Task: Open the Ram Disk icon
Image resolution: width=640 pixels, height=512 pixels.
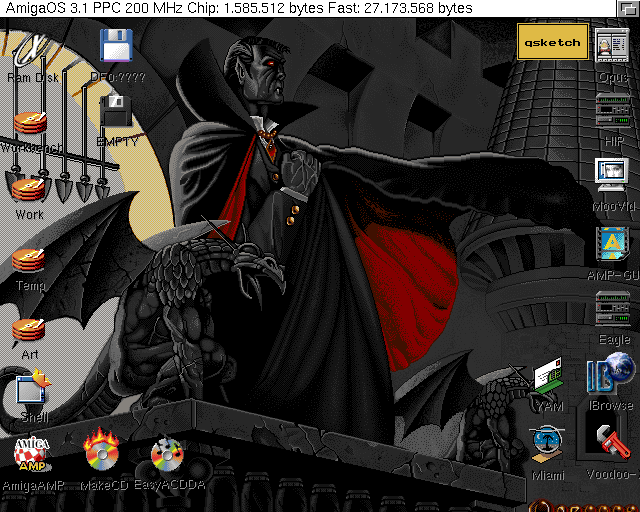Action: [x=32, y=51]
